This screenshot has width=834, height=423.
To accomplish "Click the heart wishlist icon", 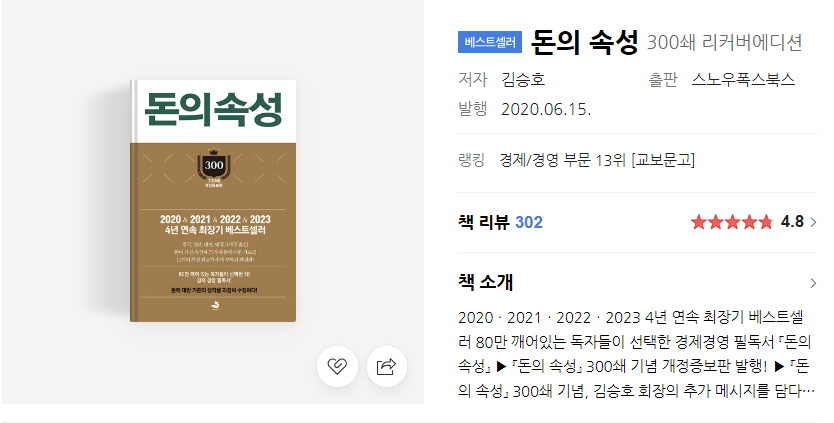I will coord(337,366).
